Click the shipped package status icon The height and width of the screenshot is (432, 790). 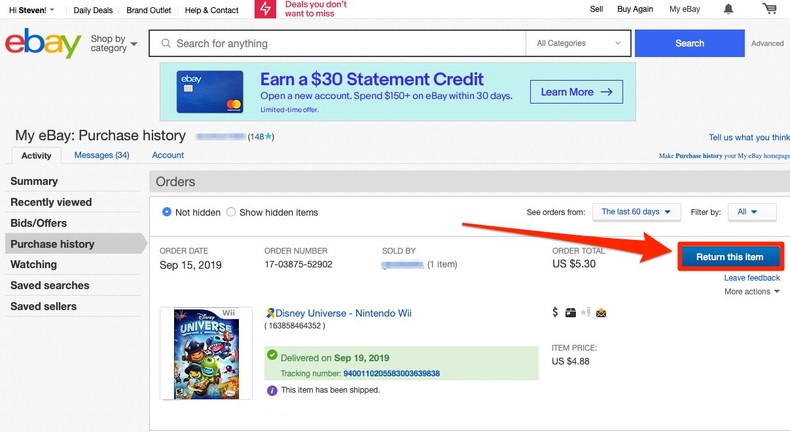570,313
